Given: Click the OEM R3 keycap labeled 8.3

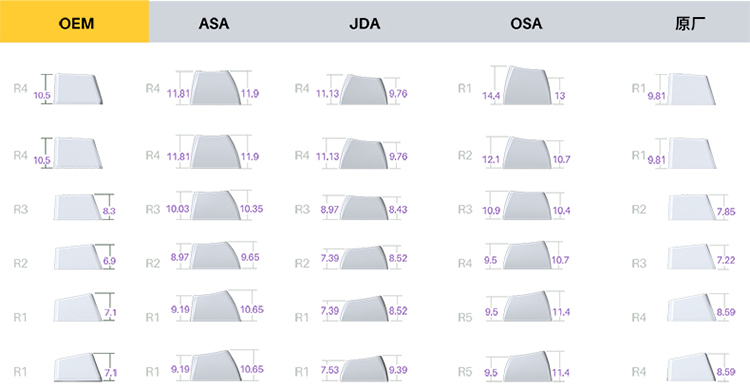Looking at the screenshot, I should [x=77, y=207].
